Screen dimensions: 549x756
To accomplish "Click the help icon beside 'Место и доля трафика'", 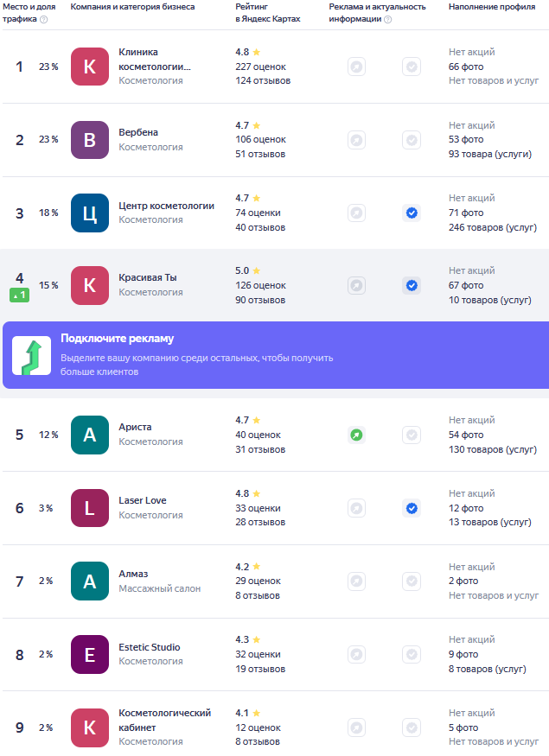I will (44, 19).
